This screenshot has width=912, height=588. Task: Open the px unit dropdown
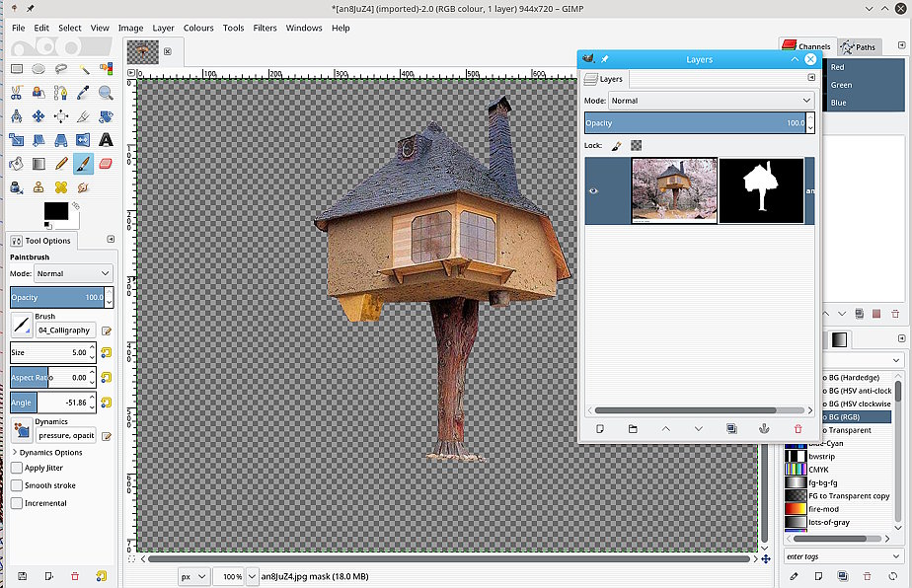click(x=193, y=576)
